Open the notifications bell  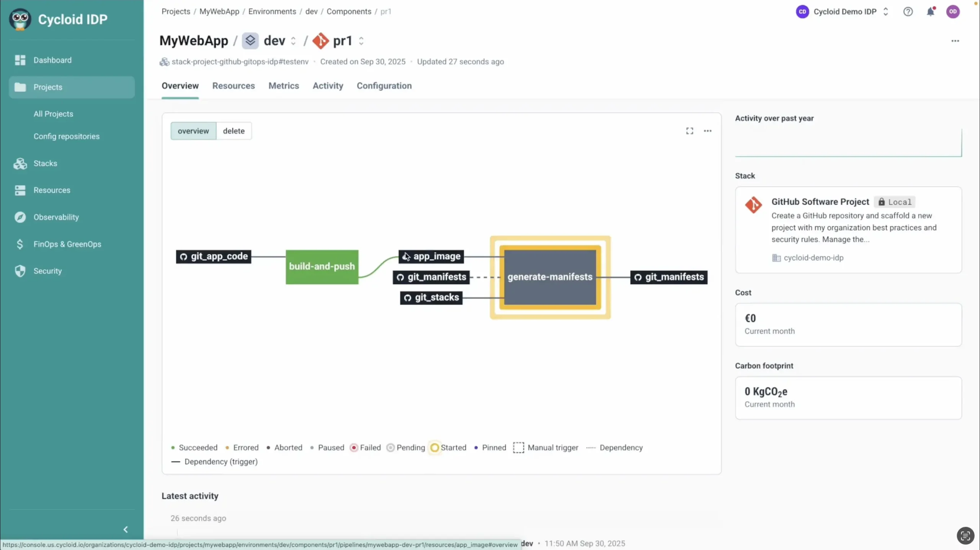931,11
